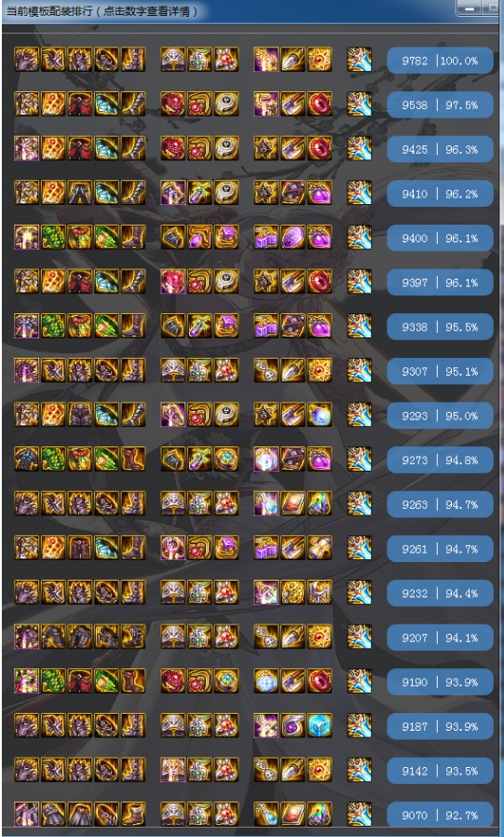Click the first green scaled armor icon in the 9400 row
The width and height of the screenshot is (504, 837).
click(x=53, y=237)
